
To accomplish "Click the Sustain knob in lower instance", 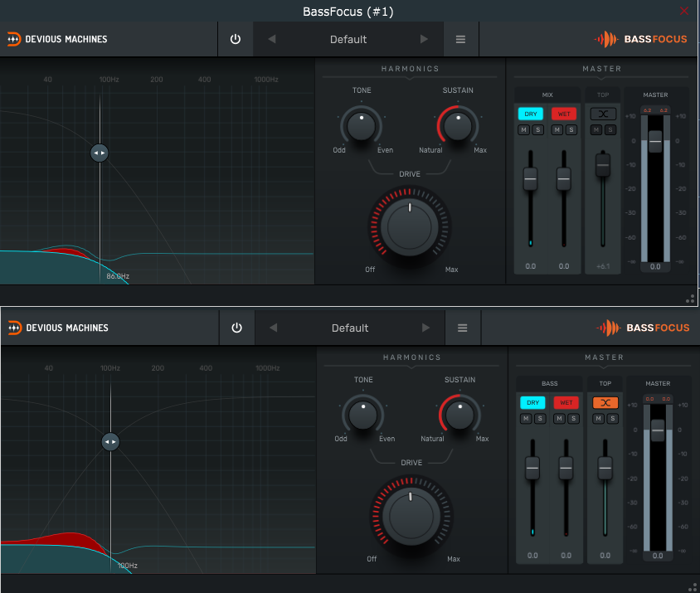I will (x=459, y=415).
